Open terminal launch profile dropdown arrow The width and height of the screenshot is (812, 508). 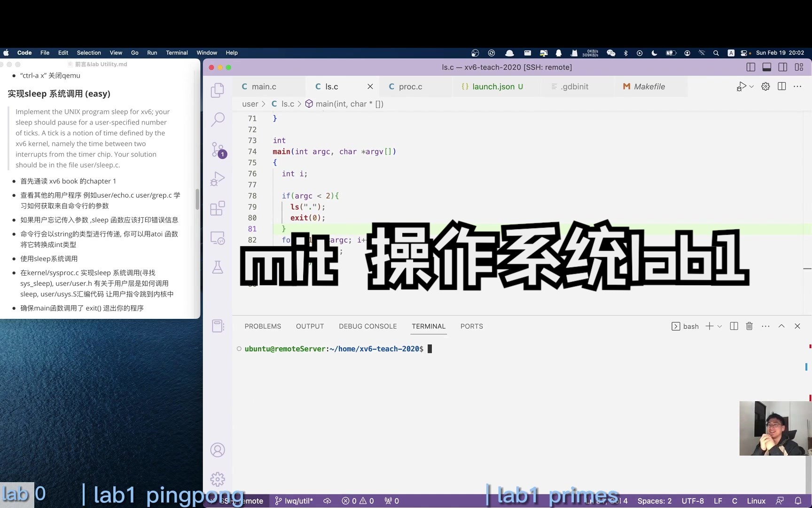click(x=719, y=326)
